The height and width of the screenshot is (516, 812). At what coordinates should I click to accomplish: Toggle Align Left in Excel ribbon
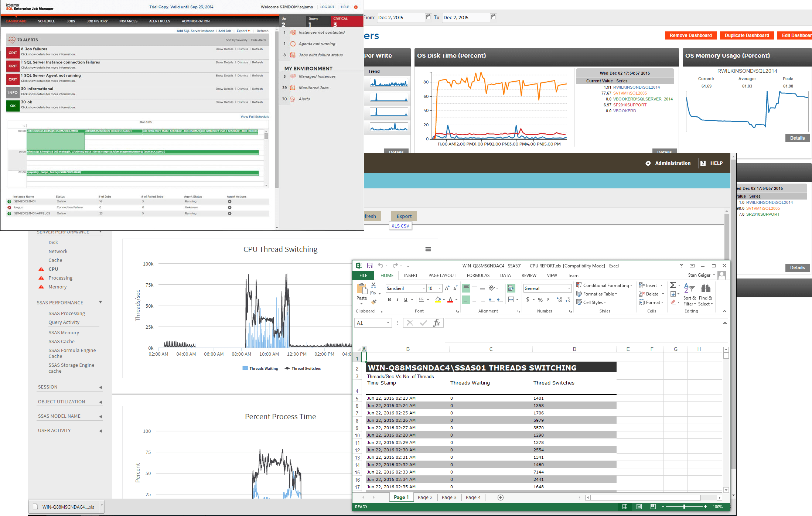click(466, 300)
